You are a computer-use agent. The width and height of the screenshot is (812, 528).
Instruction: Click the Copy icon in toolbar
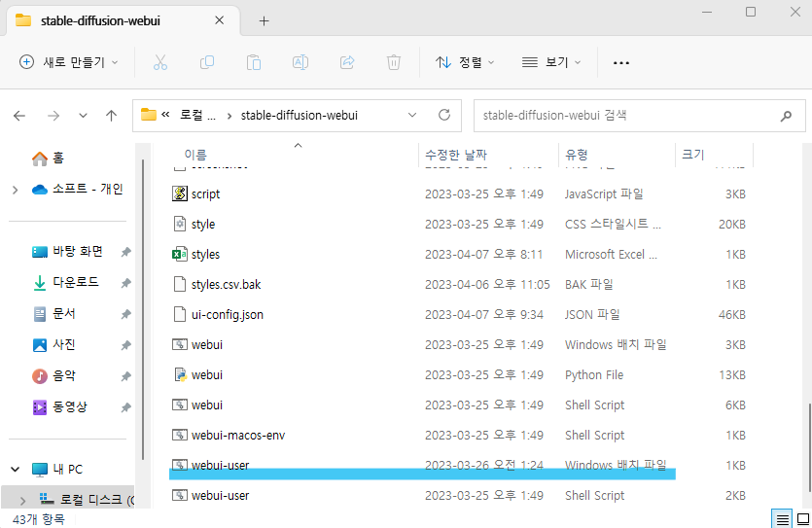[207, 62]
